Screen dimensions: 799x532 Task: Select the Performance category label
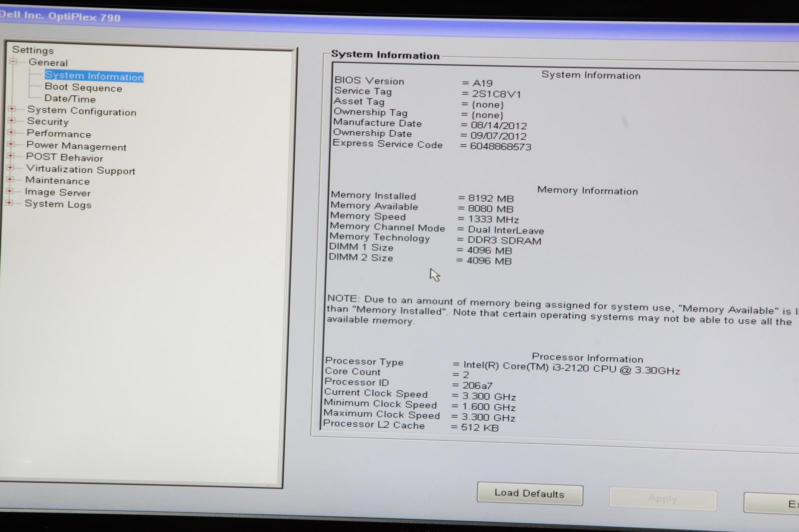tap(59, 133)
